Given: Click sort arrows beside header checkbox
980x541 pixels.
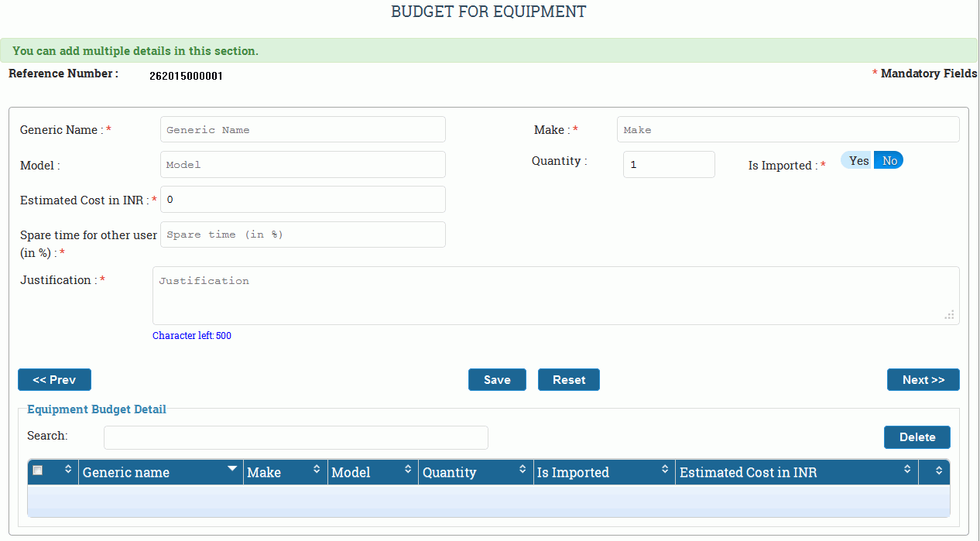Looking at the screenshot, I should 67,470.
